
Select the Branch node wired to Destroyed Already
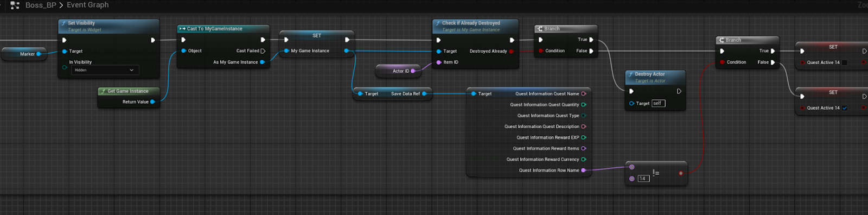point(566,29)
